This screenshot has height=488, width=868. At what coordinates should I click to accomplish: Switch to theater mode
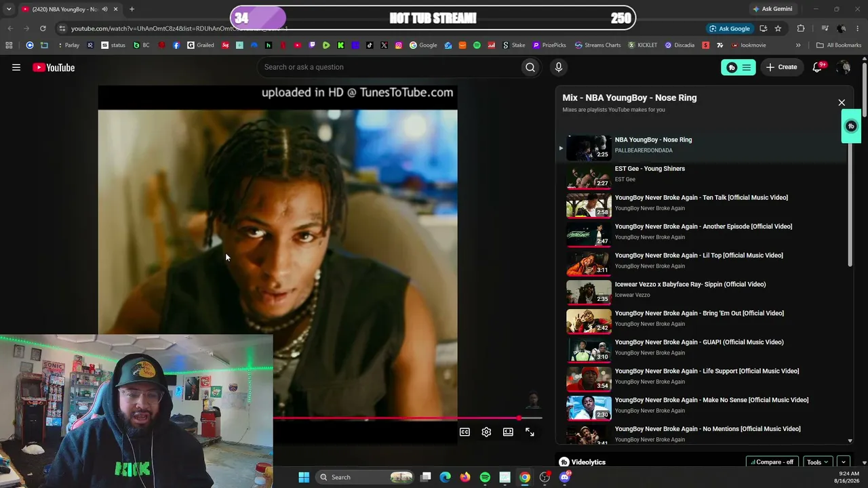[x=508, y=432]
